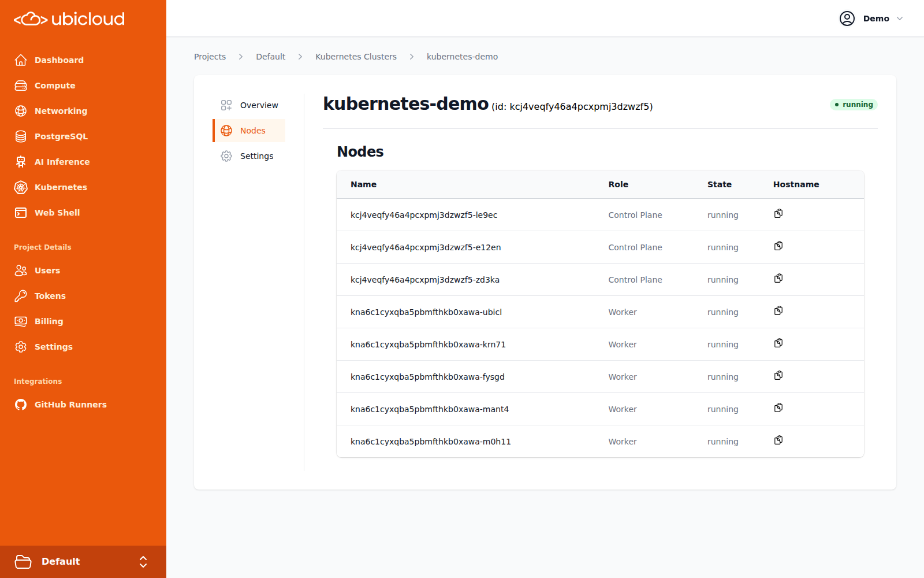Click the cluster id text kcj4veqfy46a4pcxpmj3dzwzf5

click(580, 106)
